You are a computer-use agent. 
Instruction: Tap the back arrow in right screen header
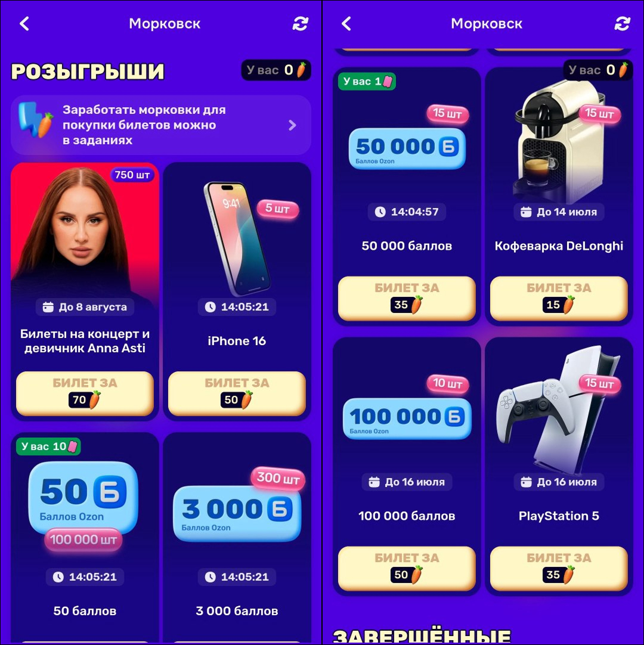346,24
